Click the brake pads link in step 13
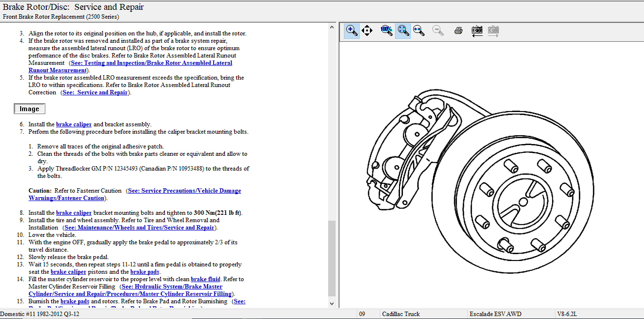 (x=145, y=272)
